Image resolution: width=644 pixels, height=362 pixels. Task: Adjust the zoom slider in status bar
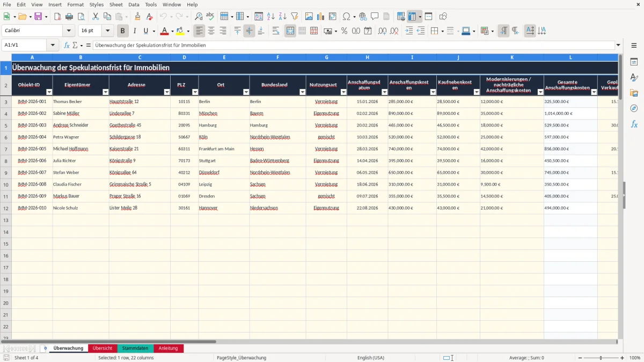[x=601, y=358]
